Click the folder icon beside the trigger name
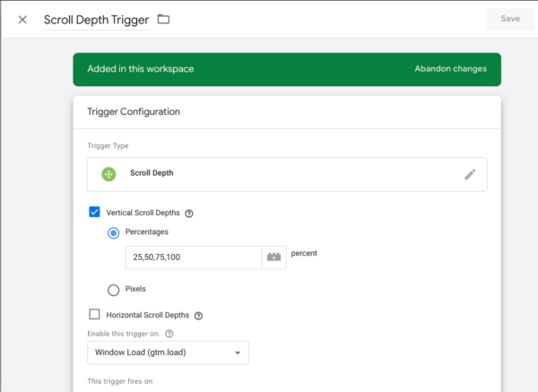Screen dimensions: 538x392 point(163,20)
